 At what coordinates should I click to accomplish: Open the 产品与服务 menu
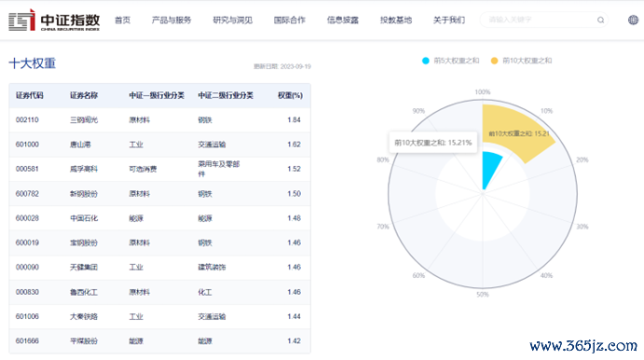171,21
